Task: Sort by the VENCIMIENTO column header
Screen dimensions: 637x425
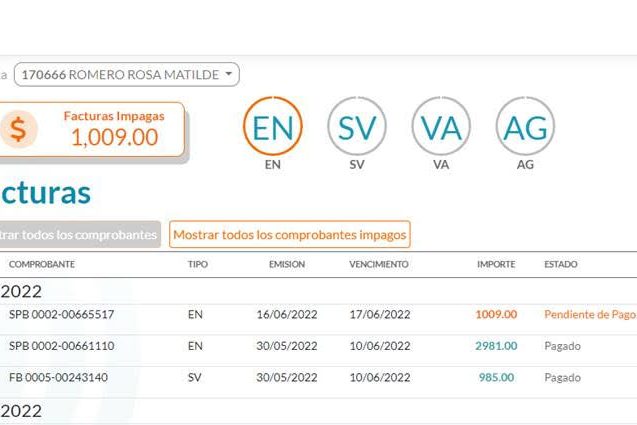Action: pos(379,264)
